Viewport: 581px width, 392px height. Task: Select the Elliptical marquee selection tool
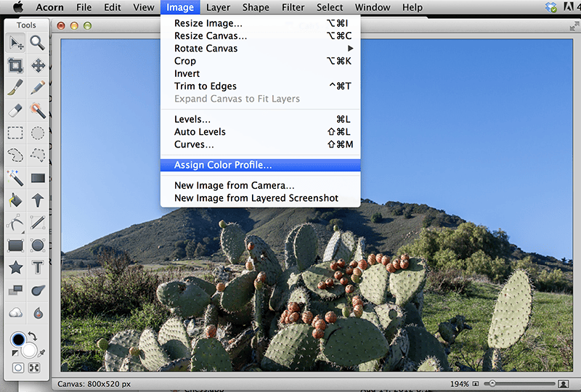pos(38,133)
